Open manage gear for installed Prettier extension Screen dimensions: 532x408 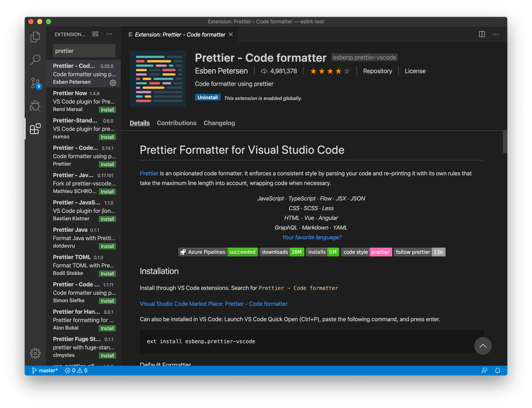(113, 83)
